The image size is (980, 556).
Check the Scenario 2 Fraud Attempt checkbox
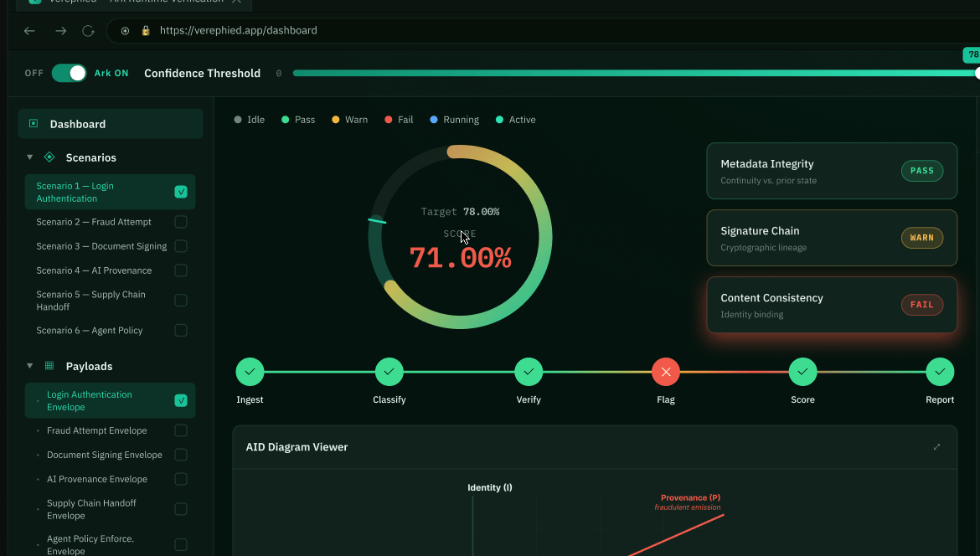[x=181, y=222]
